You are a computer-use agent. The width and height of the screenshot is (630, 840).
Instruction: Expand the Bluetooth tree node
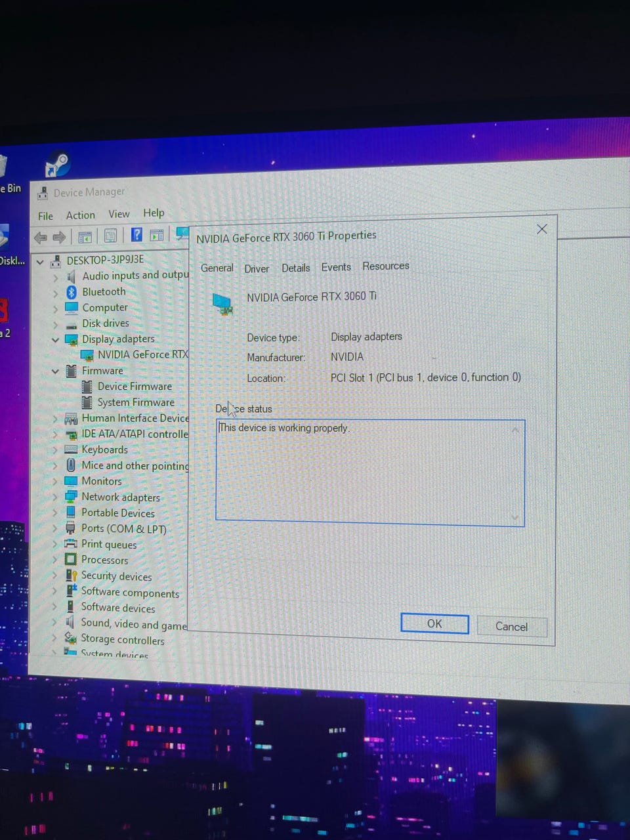(x=56, y=293)
